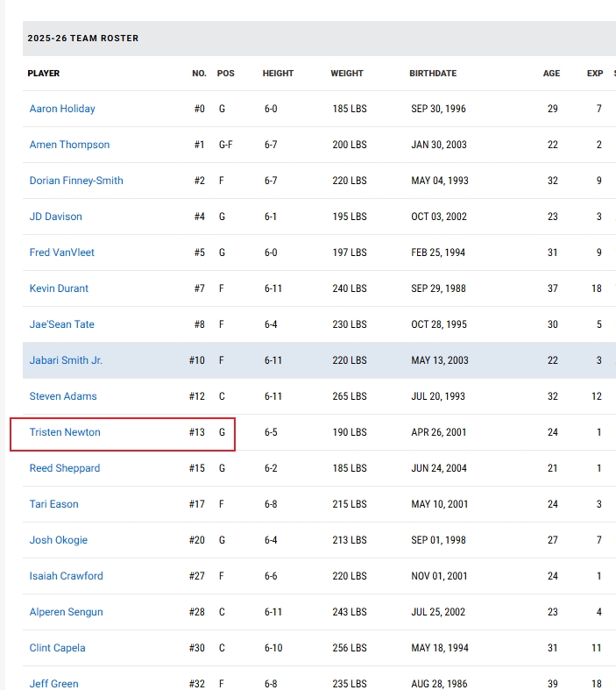Image resolution: width=616 pixels, height=690 pixels.
Task: Open Jeff Green's player link
Action: (x=54, y=684)
